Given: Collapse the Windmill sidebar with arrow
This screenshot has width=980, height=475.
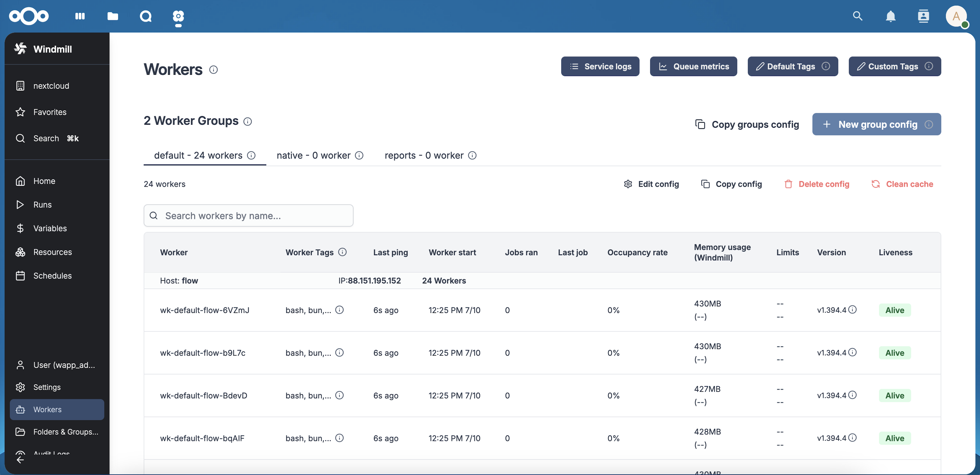Looking at the screenshot, I should (x=20, y=459).
